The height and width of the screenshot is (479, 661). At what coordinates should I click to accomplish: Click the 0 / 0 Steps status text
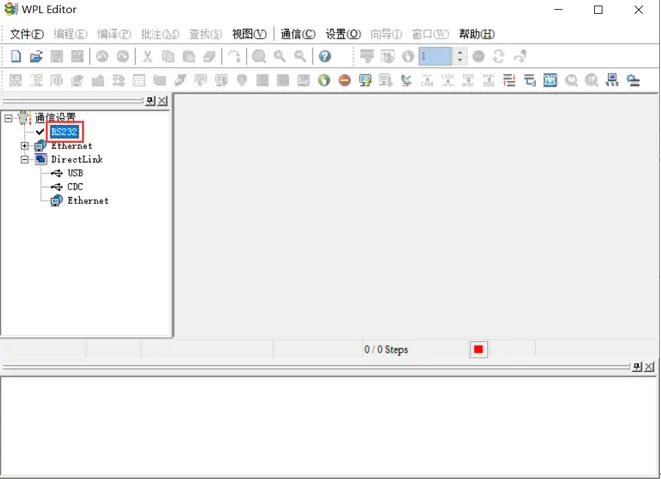(386, 350)
